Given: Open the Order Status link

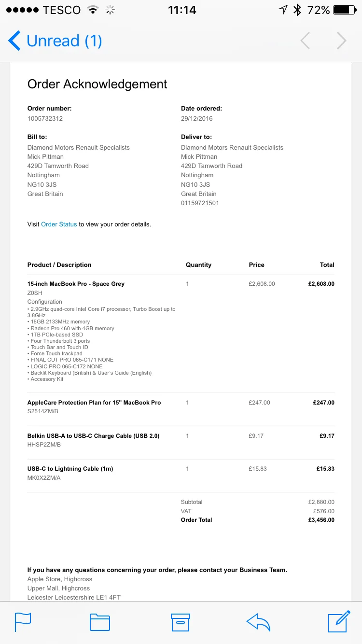Looking at the screenshot, I should tap(59, 224).
